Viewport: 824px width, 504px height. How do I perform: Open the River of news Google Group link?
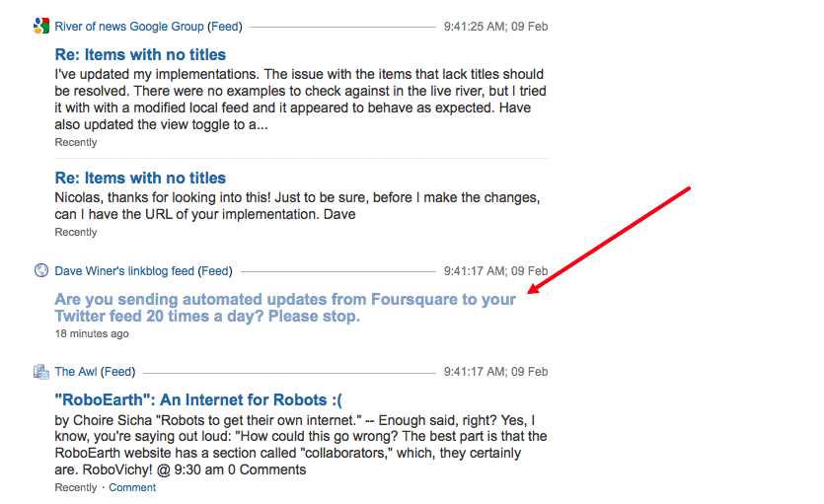[129, 27]
